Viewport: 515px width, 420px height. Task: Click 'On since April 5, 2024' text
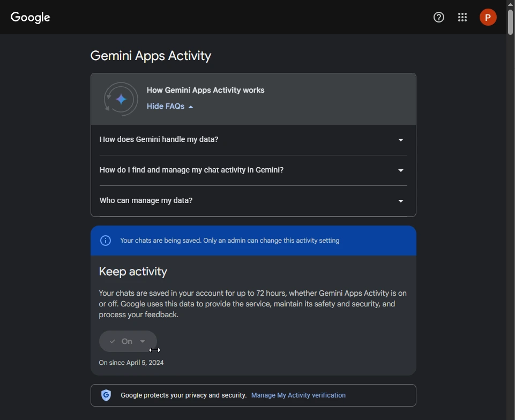[131, 363]
